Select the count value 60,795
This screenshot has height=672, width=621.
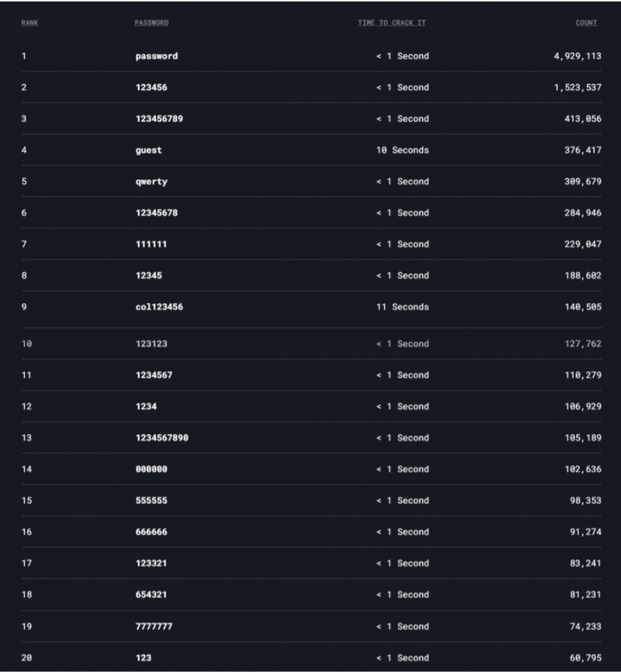585,658
